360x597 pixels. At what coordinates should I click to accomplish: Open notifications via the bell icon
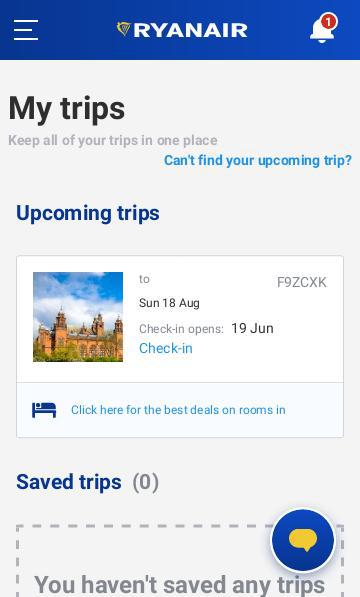(323, 29)
